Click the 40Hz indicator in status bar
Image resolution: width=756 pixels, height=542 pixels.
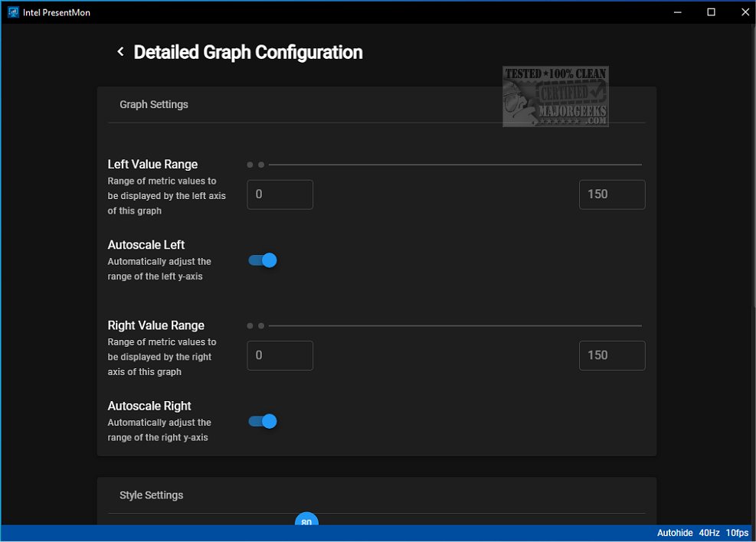pyautogui.click(x=709, y=533)
